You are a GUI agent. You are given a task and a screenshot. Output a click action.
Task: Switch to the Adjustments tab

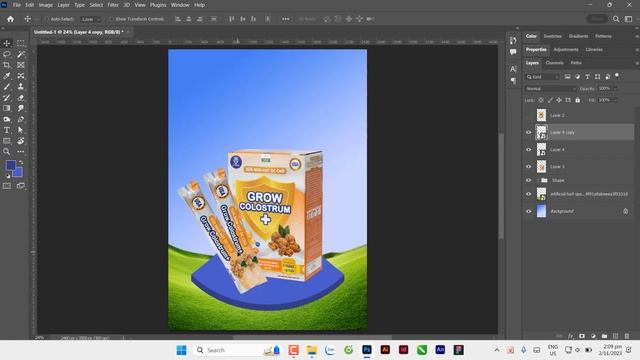[x=566, y=49]
